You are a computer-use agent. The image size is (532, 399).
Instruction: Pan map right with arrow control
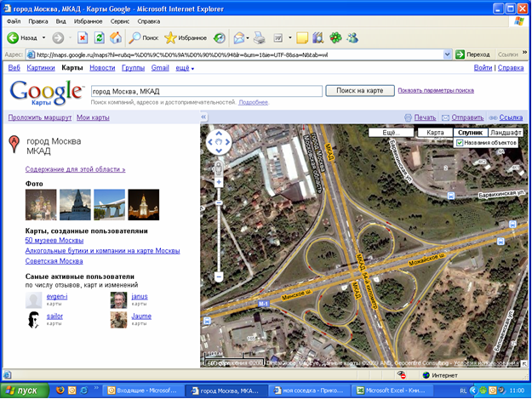coord(227,142)
